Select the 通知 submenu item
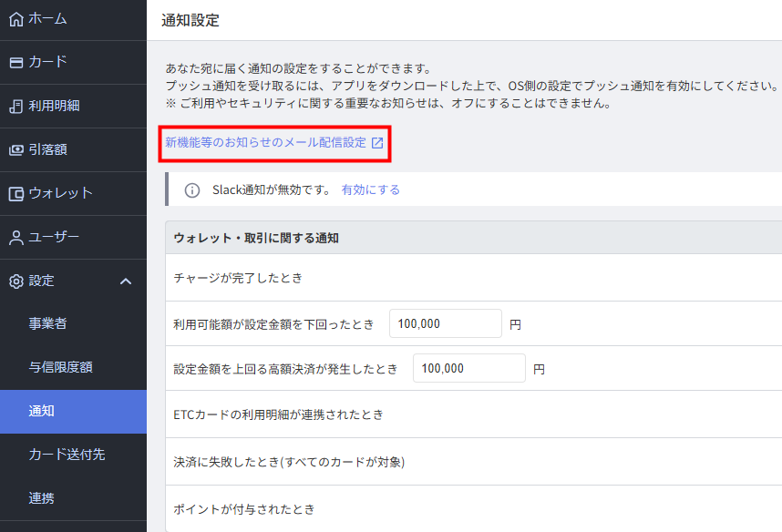Image resolution: width=782 pixels, height=532 pixels. click(41, 411)
